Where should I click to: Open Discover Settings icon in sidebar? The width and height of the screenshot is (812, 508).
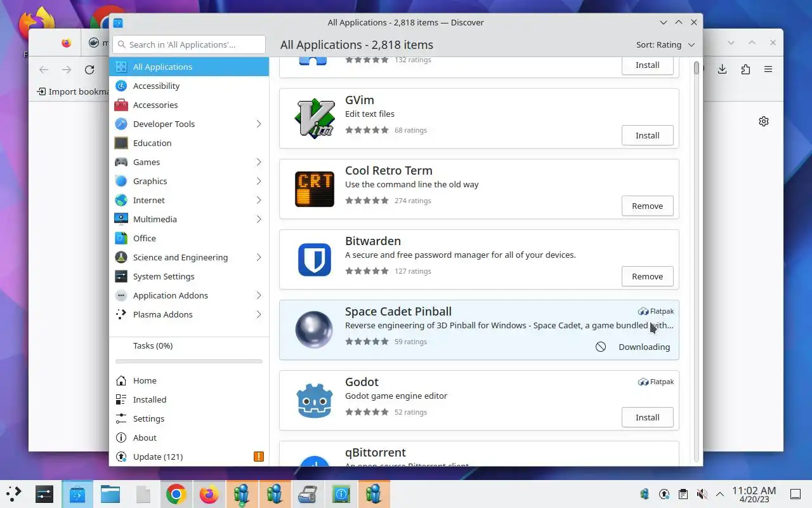(121, 418)
